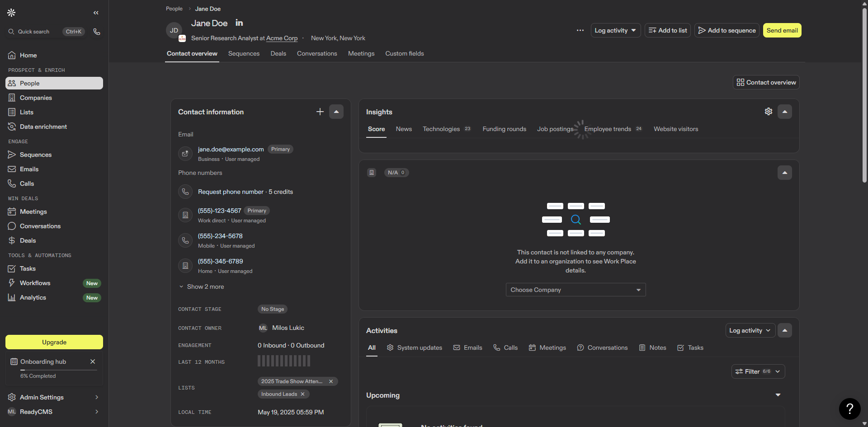Open Analytics in the sidebar
The width and height of the screenshot is (868, 427).
pos(54,297)
